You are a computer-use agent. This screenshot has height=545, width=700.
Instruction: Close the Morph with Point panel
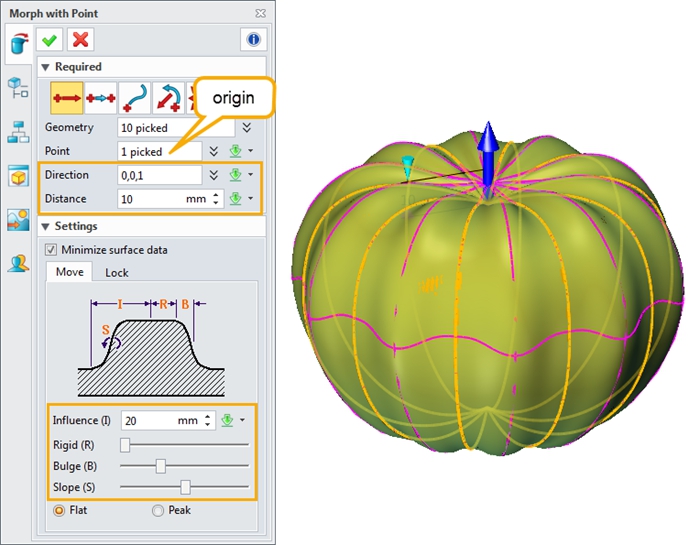point(261,13)
